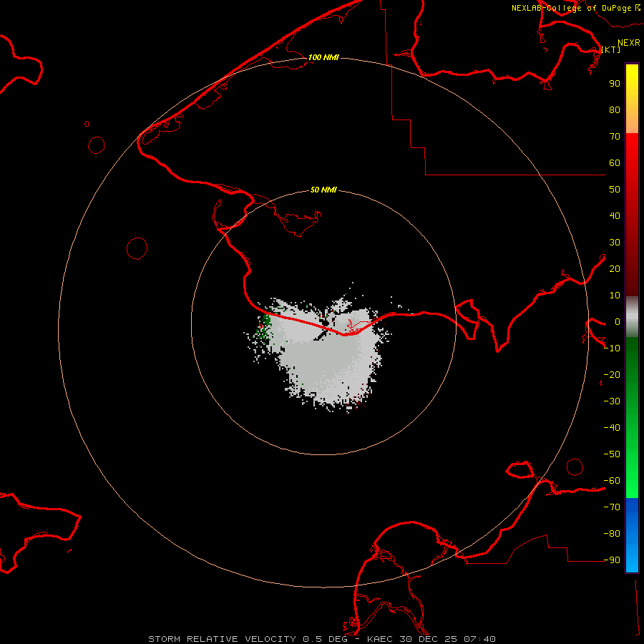This screenshot has width=644, height=644.
Task: Pick the bright green segment of the color bar
Action: point(632,418)
